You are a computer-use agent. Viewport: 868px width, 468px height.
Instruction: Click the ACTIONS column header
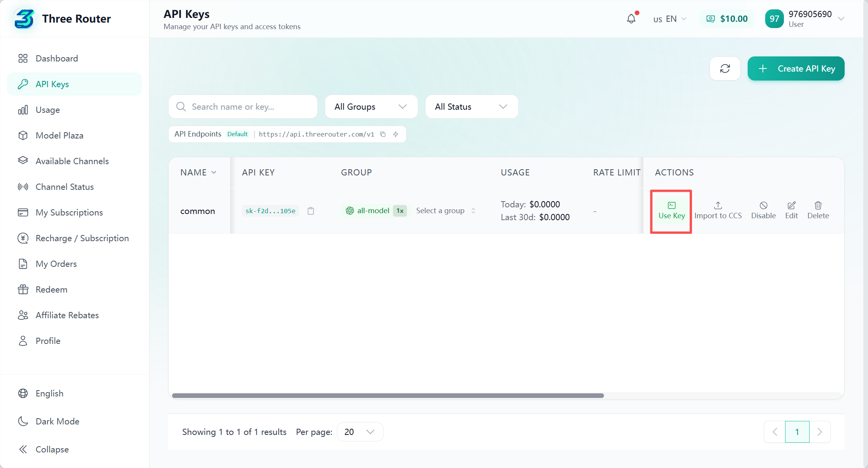(x=674, y=172)
